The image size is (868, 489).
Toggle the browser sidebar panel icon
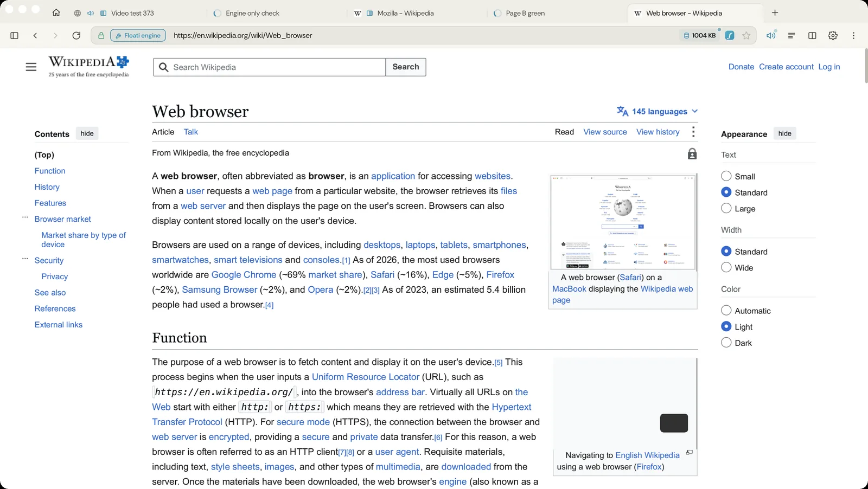click(15, 35)
